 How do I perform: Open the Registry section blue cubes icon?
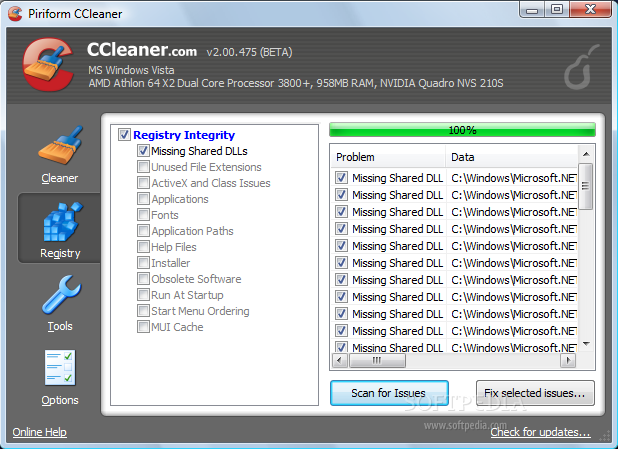tap(62, 222)
